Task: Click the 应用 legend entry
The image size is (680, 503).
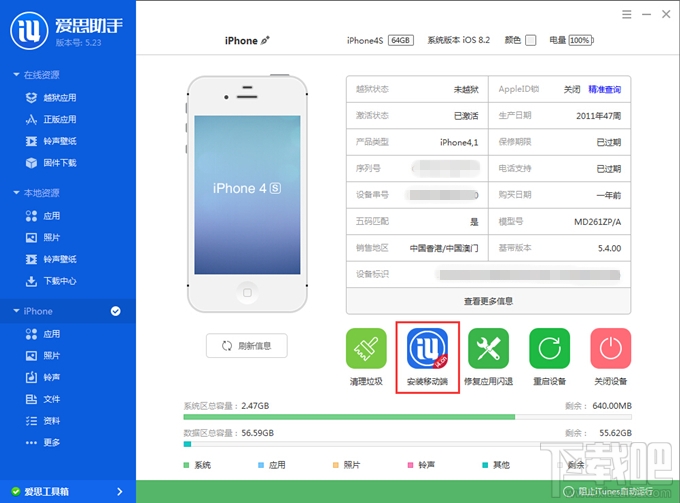Action: 272,465
